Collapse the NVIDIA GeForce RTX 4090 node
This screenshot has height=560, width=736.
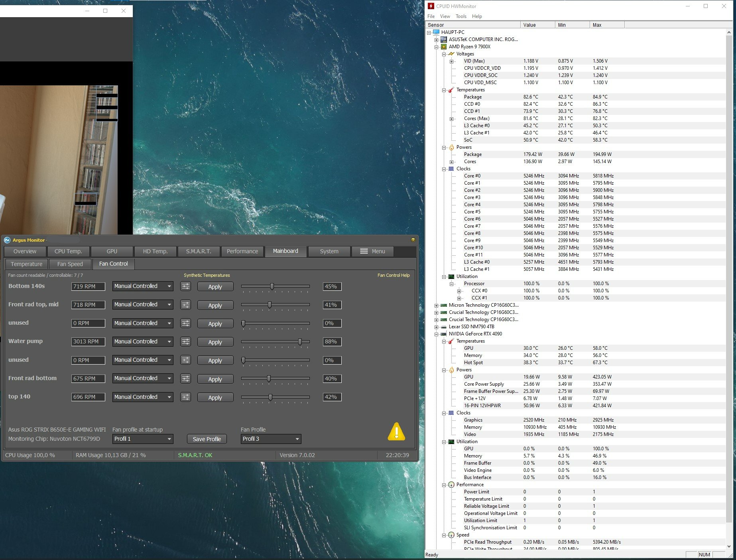point(437,334)
